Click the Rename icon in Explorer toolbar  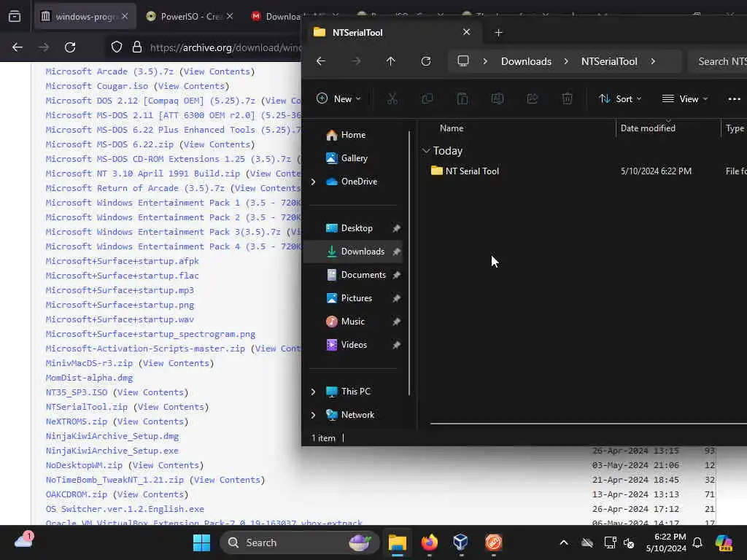498,99
